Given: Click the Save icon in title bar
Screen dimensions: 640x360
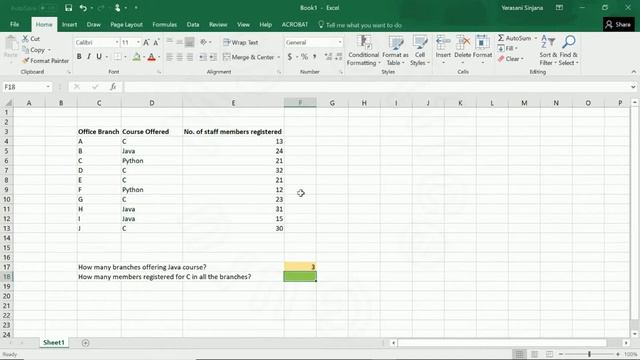Looking at the screenshot, I should (x=68, y=8).
